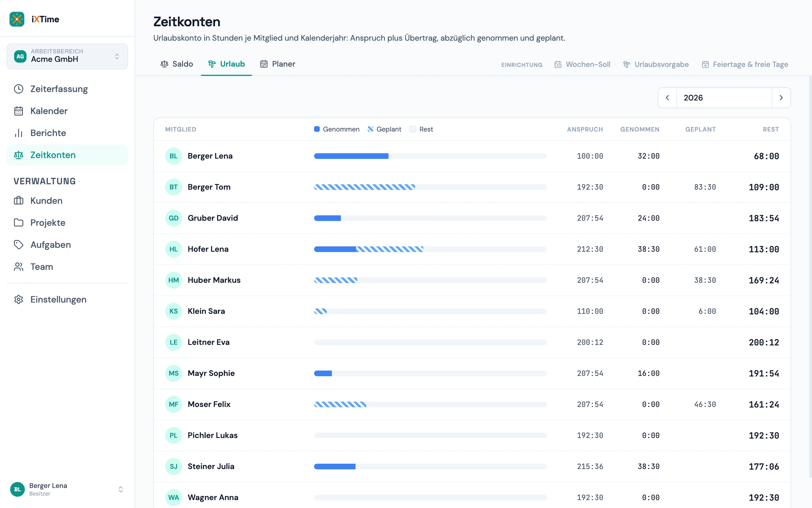Click Berger Lena's vacation progress bar
This screenshot has width=812, height=508.
(x=431, y=156)
